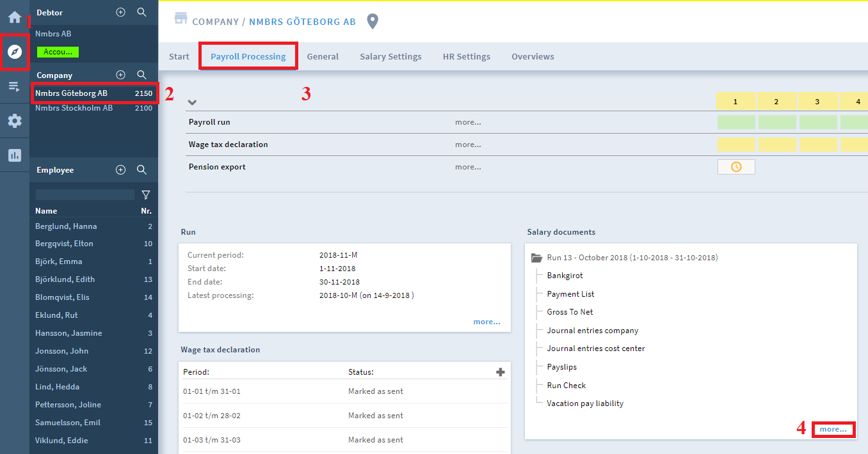The width and height of the screenshot is (868, 454).
Task: Collapse the payroll overview chevron
Action: pyautogui.click(x=192, y=102)
